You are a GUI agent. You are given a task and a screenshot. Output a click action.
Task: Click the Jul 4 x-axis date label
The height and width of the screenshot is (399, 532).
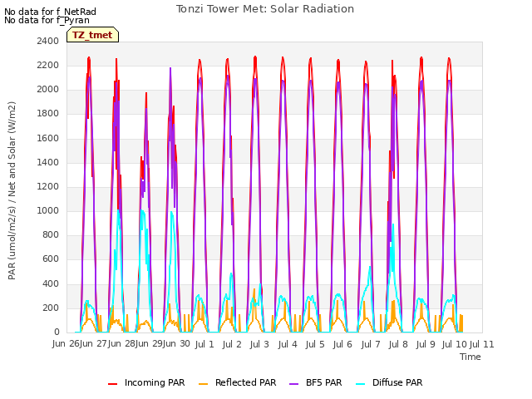(x=288, y=344)
